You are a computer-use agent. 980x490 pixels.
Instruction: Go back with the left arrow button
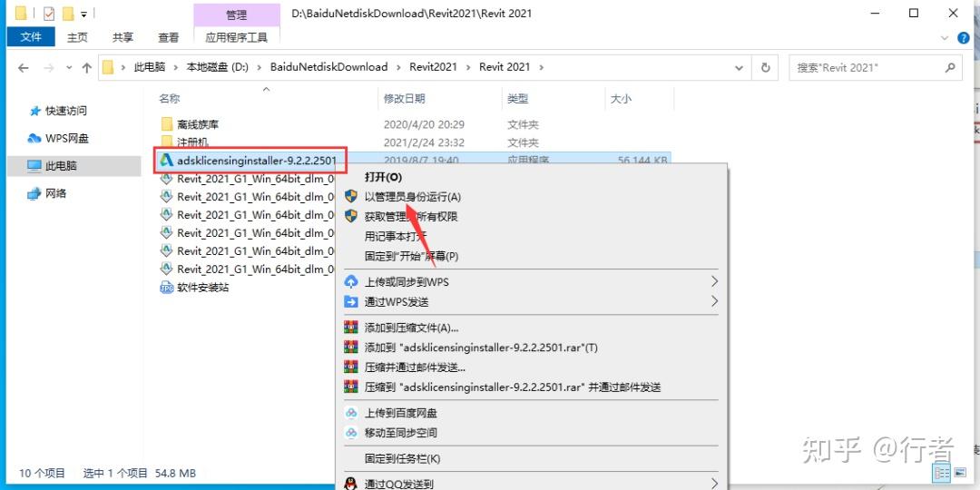[x=23, y=67]
